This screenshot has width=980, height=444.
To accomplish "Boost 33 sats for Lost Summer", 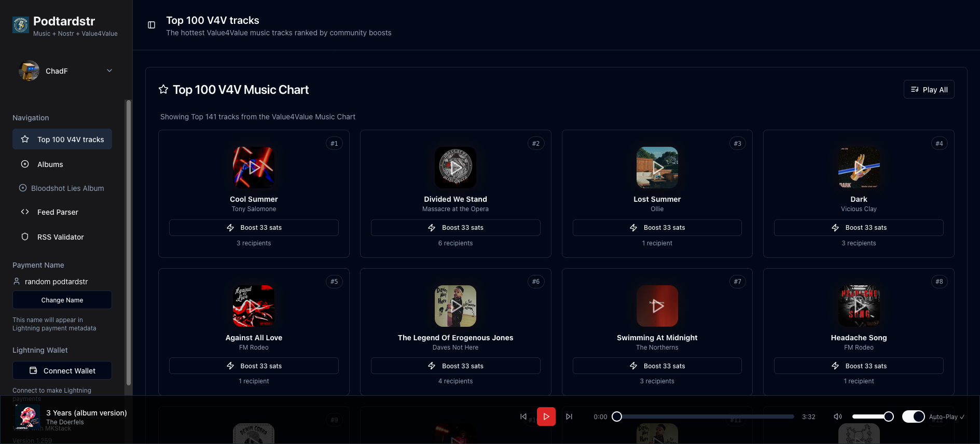I will click(x=657, y=228).
